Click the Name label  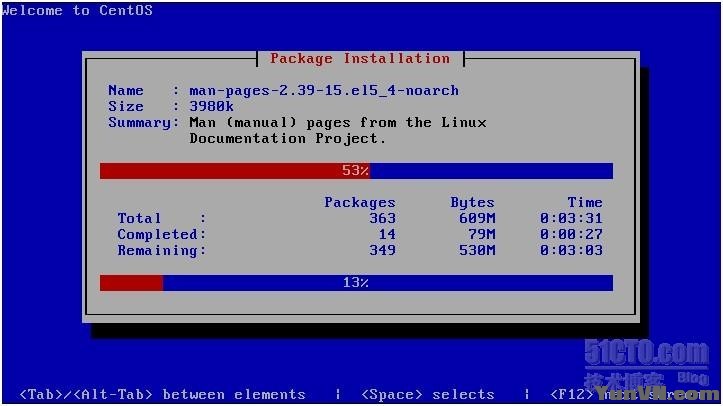(125, 91)
